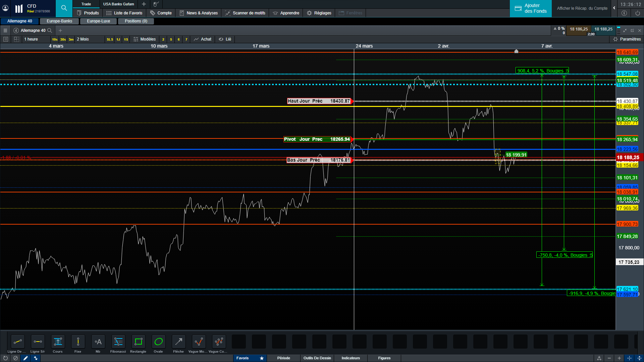Image resolution: width=644 pixels, height=362 pixels.
Task: Select the Ligne S/r tool
Action: point(38,342)
